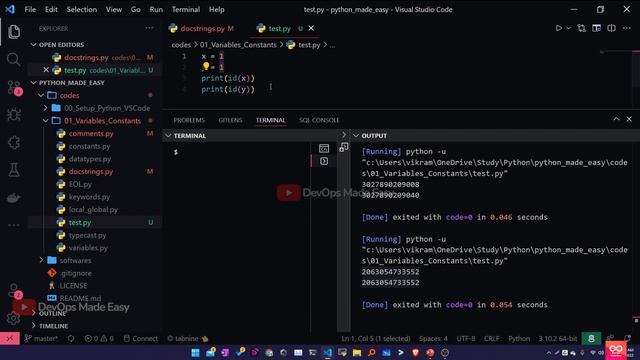Show additional activity bar views ellipsis

(13, 225)
